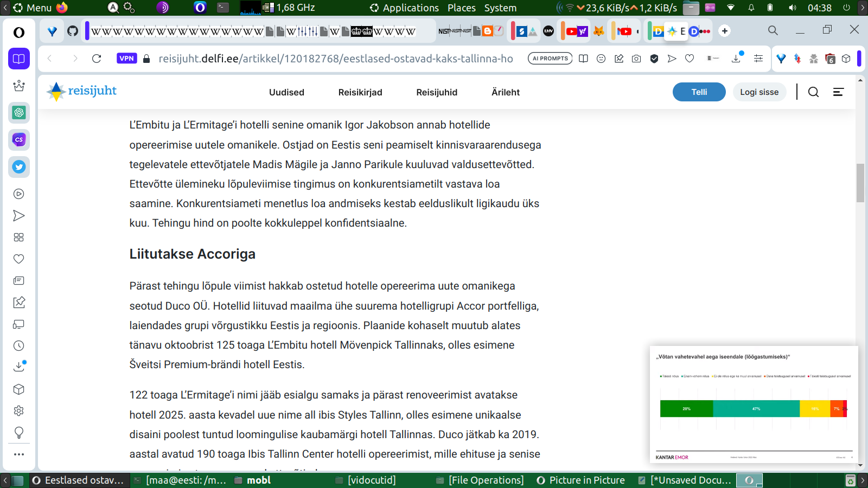Open My Flow in the sidebar
868x488 pixels.
click(x=19, y=216)
